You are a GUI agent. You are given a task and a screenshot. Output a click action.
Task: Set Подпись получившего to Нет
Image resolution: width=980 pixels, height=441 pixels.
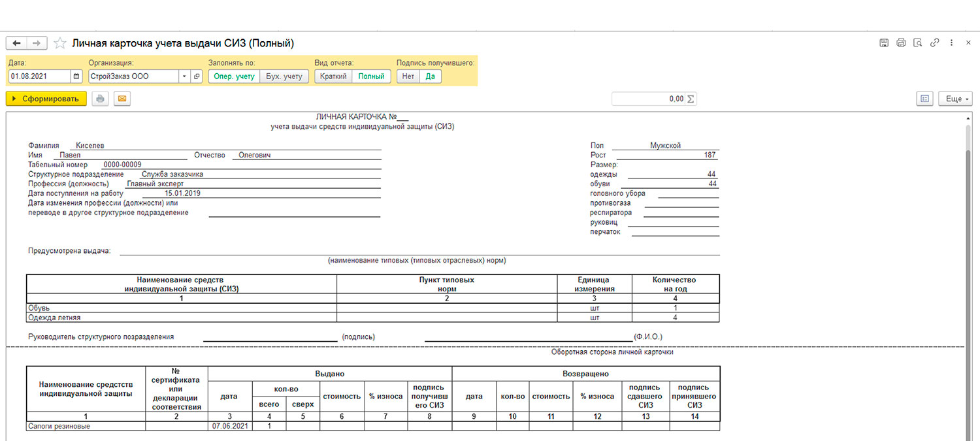point(408,76)
